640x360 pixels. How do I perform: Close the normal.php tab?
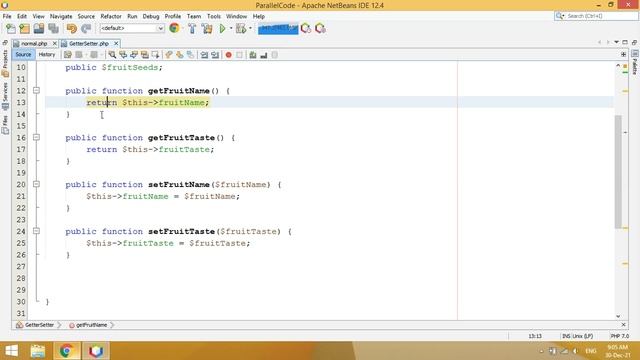[55, 43]
